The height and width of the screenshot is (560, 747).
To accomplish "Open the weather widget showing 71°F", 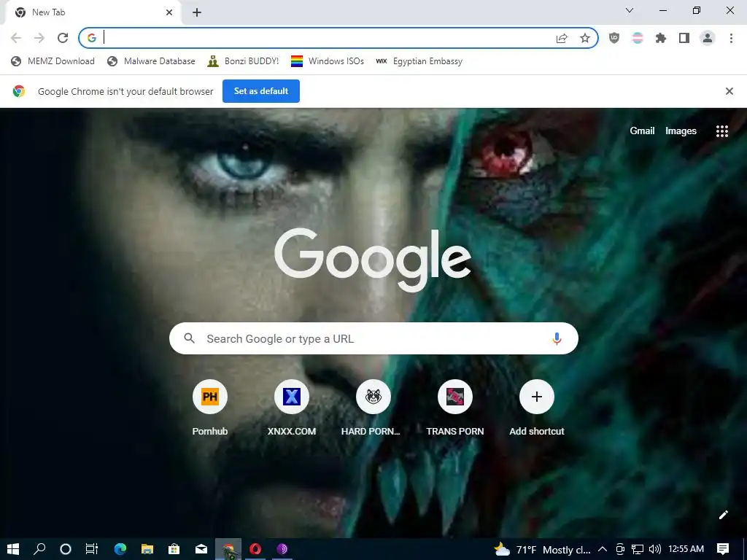I will click(542, 550).
